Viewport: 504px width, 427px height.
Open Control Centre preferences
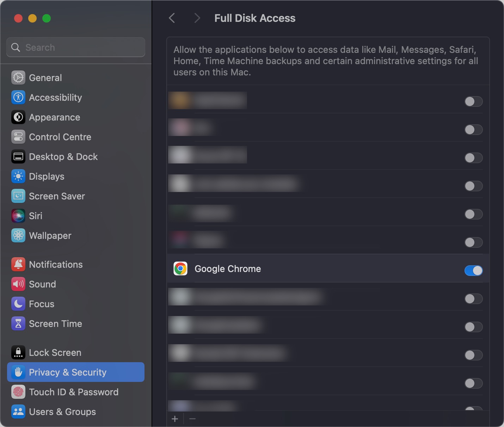60,137
